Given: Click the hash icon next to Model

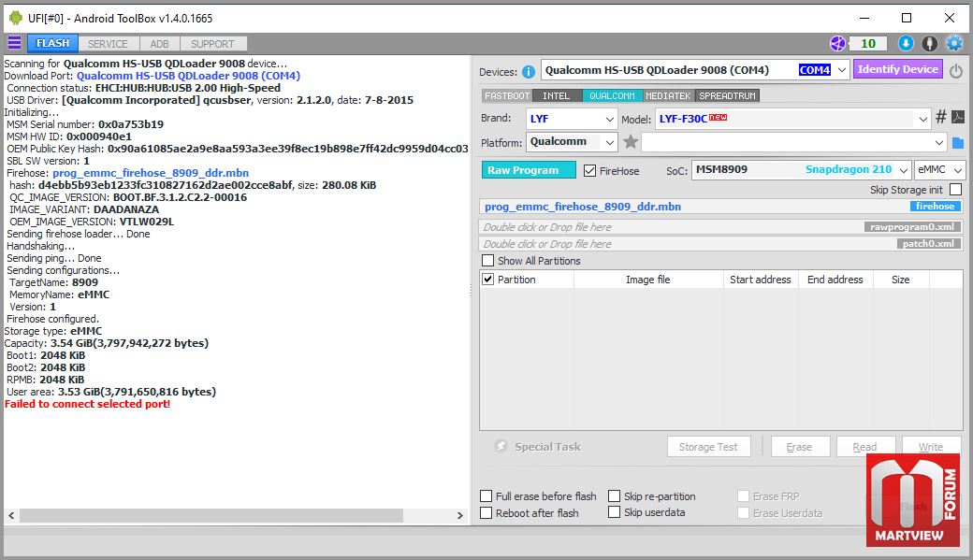Looking at the screenshot, I should [x=941, y=117].
